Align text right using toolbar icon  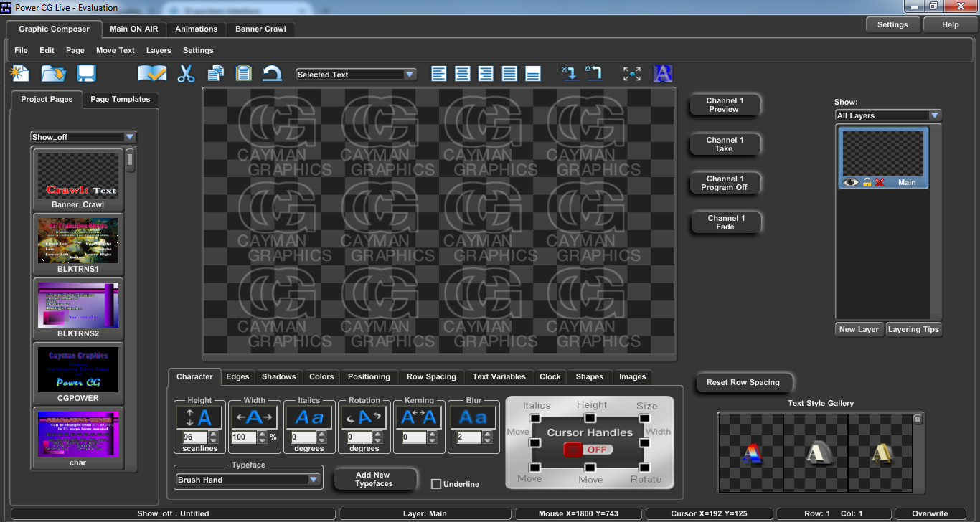tap(486, 73)
